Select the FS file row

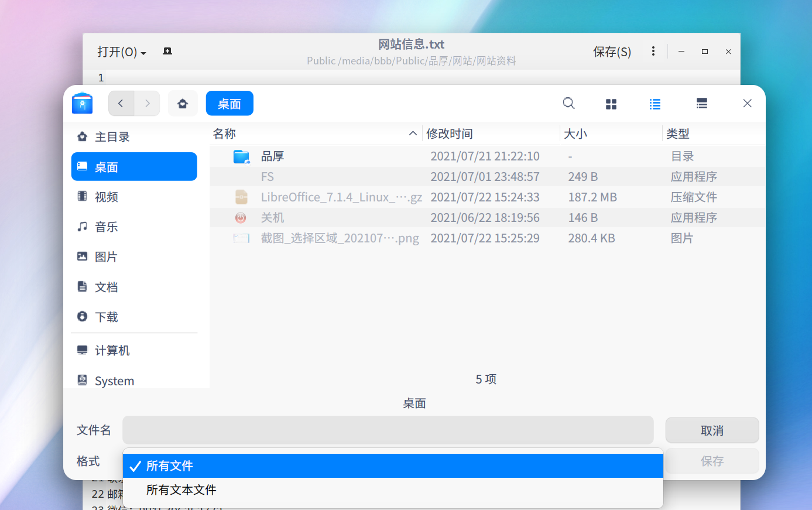pos(487,177)
